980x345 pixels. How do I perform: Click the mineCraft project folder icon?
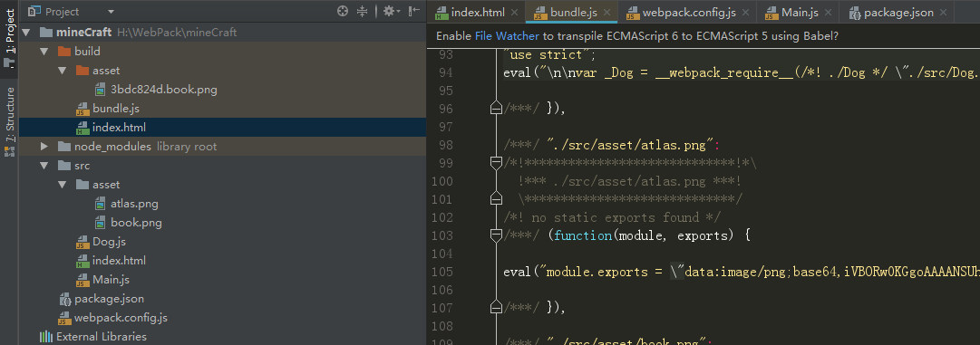click(45, 33)
